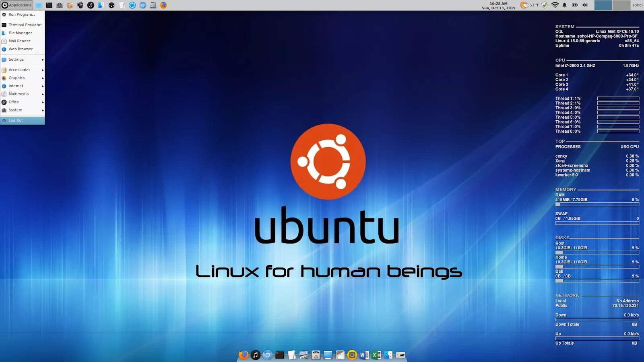644x362 pixels.
Task: Expand the Internet submenu
Action: tap(22, 86)
